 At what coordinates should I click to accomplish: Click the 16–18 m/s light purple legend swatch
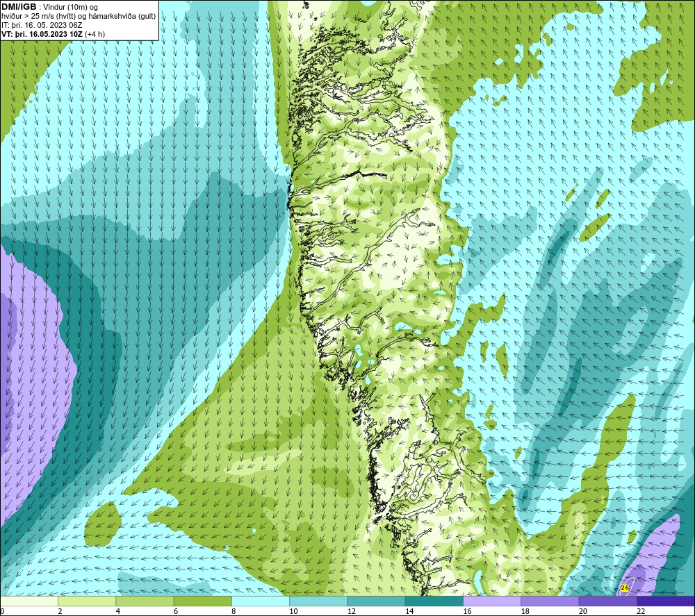pyautogui.click(x=492, y=601)
